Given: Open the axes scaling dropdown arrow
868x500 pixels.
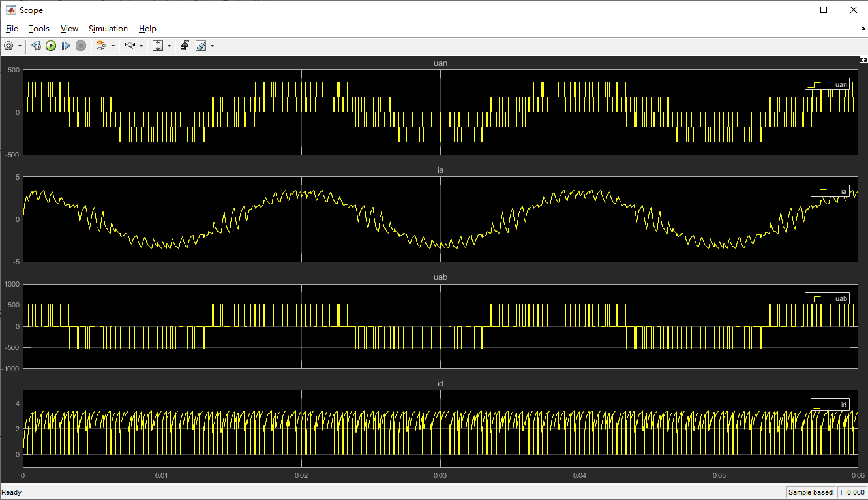Looking at the screenshot, I should point(170,46).
